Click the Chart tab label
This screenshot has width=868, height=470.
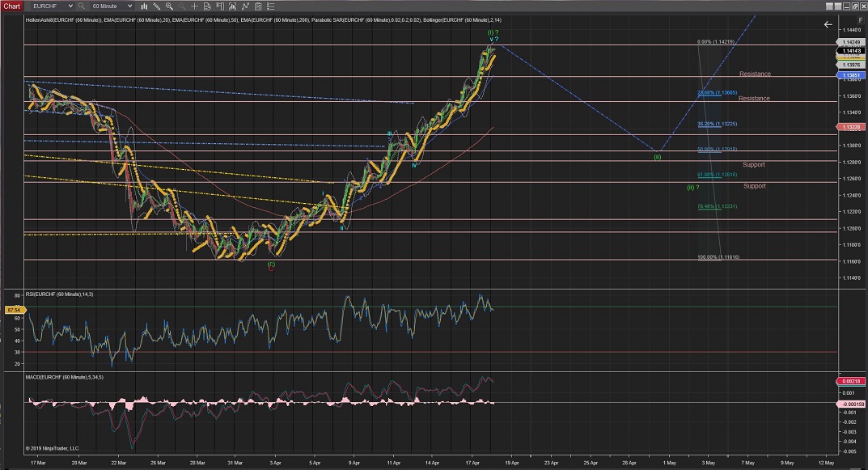[x=11, y=6]
